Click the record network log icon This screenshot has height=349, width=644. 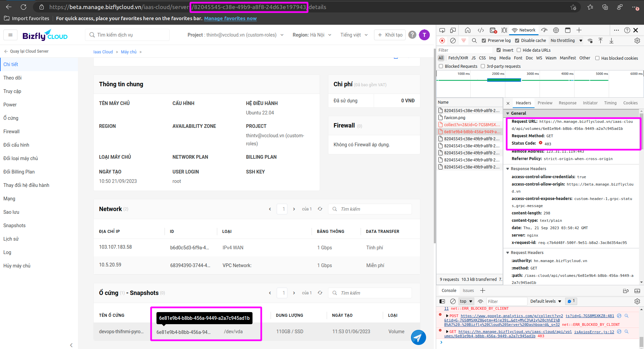[x=442, y=41]
